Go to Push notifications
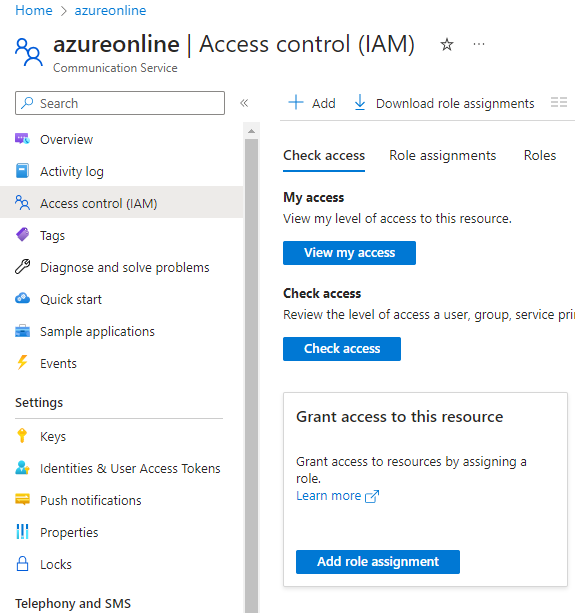The height and width of the screenshot is (613, 575). (91, 500)
